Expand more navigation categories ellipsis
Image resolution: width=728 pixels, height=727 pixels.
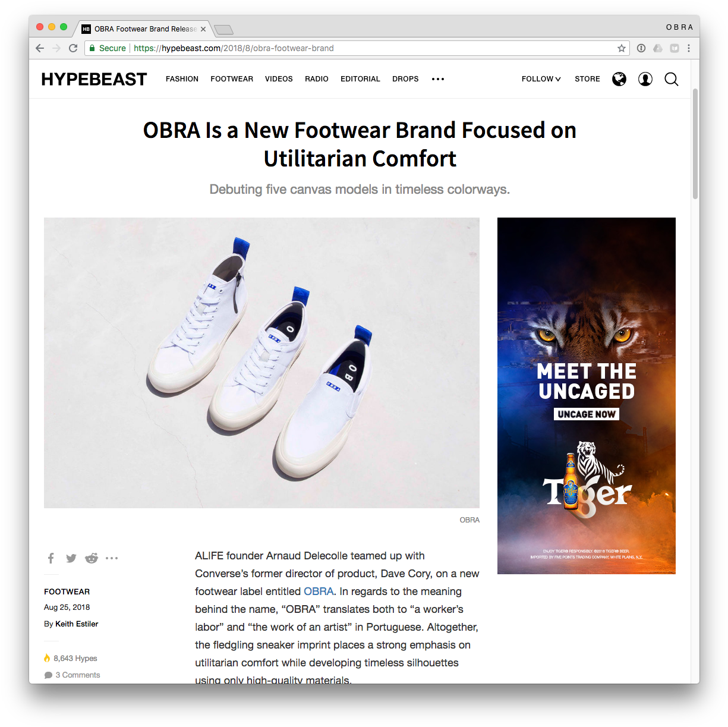[x=438, y=79]
